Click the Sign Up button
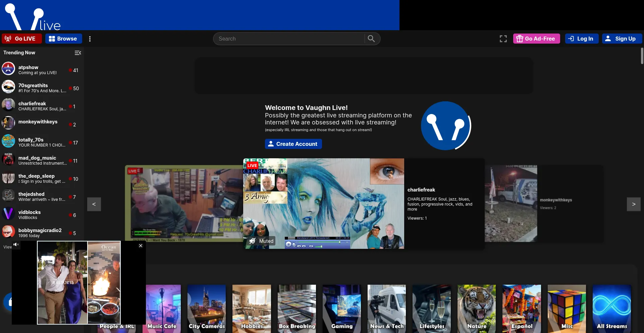 click(x=622, y=39)
